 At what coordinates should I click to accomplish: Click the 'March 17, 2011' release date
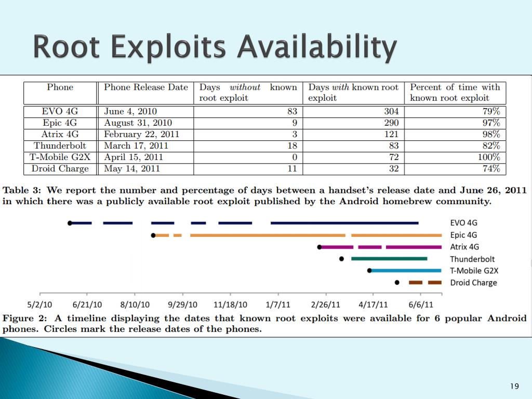(x=136, y=146)
